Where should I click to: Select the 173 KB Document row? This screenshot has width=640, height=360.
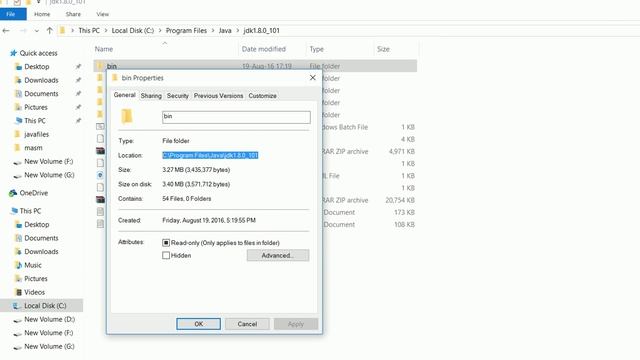click(255, 212)
